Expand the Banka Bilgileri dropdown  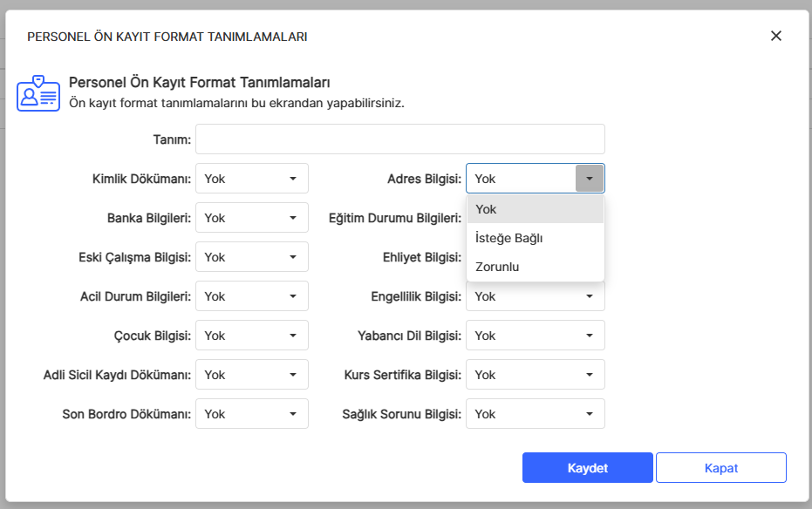click(x=252, y=218)
